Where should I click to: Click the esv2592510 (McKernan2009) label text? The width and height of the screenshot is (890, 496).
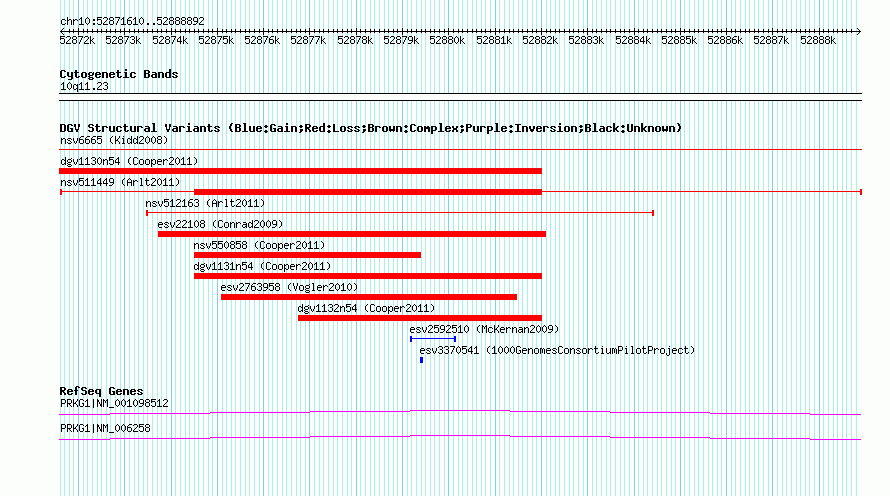[x=484, y=329]
